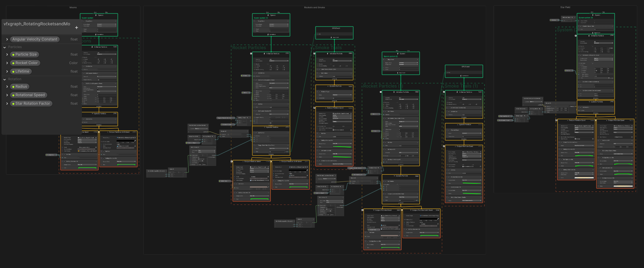Click the corner icon of Rocket Particles Initialize Particle
Image resolution: width=644 pixels, height=268 pixels.
click(251, 54)
